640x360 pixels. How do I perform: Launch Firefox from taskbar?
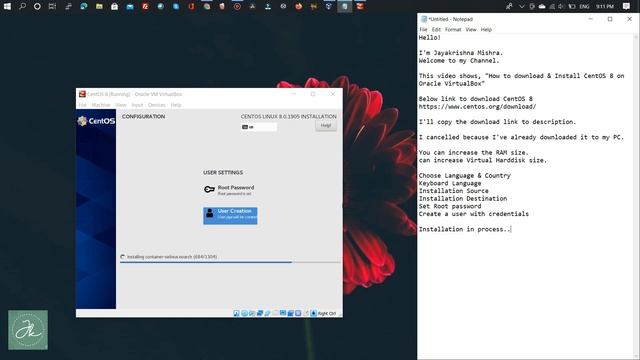298,6
